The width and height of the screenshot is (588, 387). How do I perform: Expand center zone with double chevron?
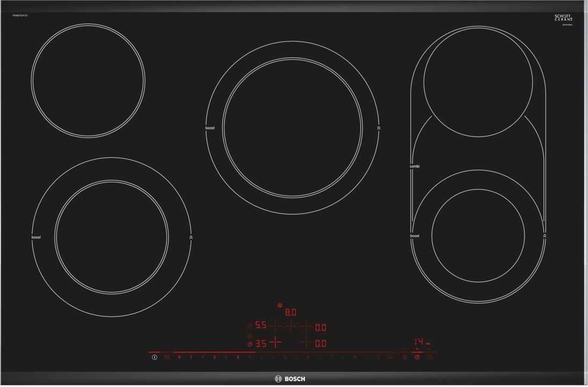(x=379, y=128)
